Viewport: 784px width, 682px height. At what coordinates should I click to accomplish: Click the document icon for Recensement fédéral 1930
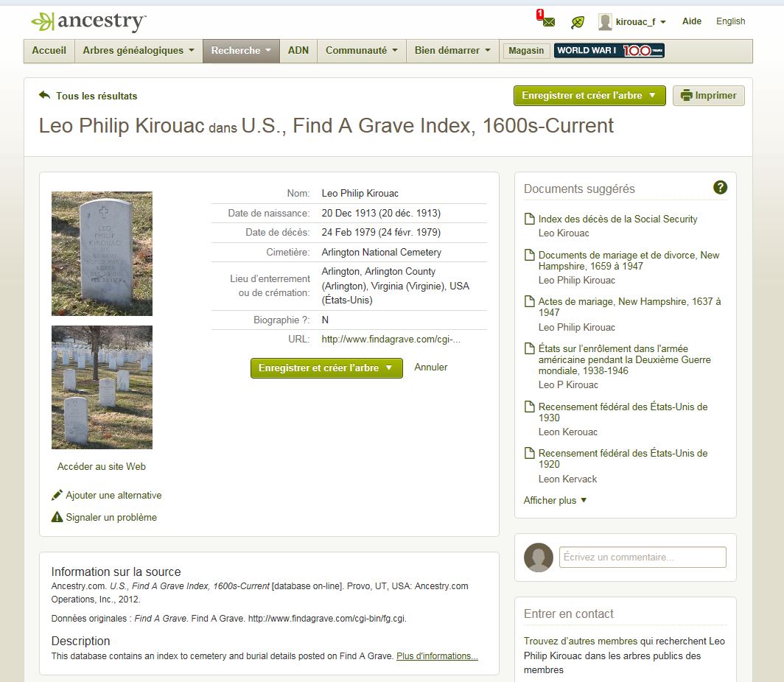(529, 407)
